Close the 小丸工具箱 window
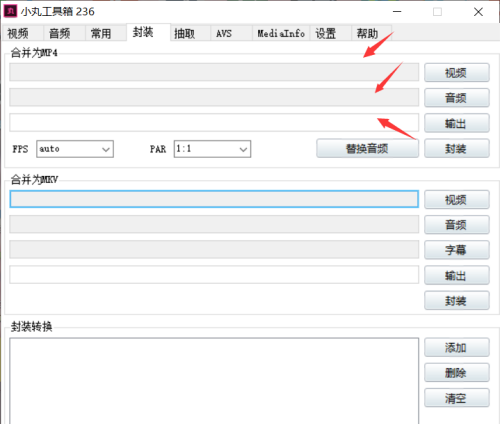 point(478,12)
